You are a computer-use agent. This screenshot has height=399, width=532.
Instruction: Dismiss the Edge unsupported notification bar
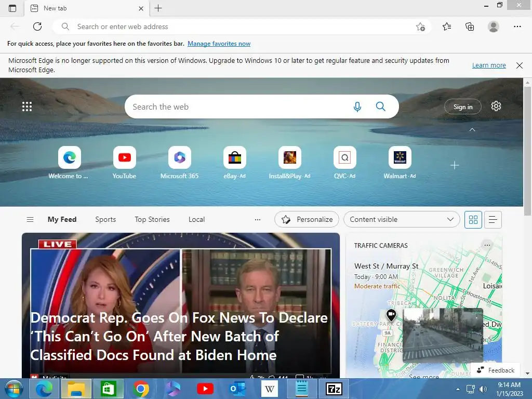pos(520,65)
